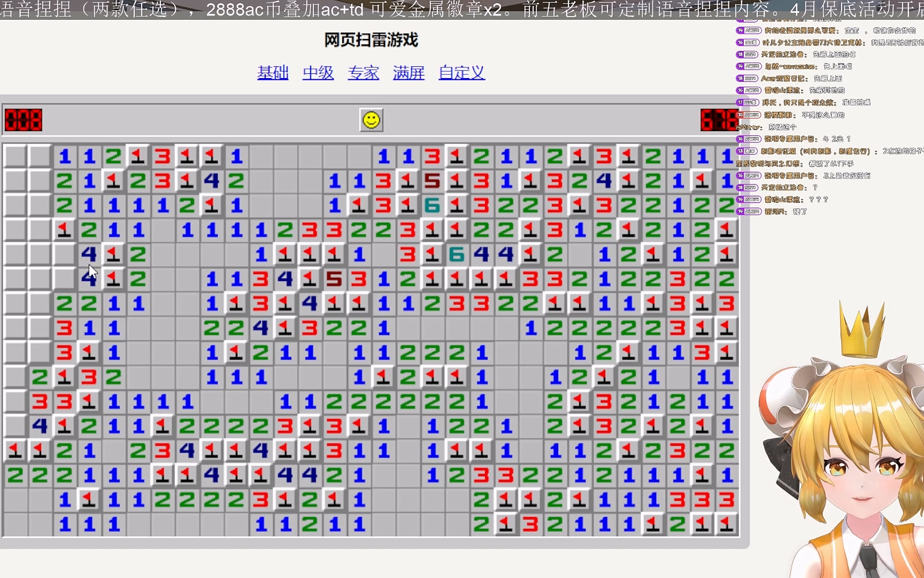Click the empty bottom-left corner cell

point(15,524)
